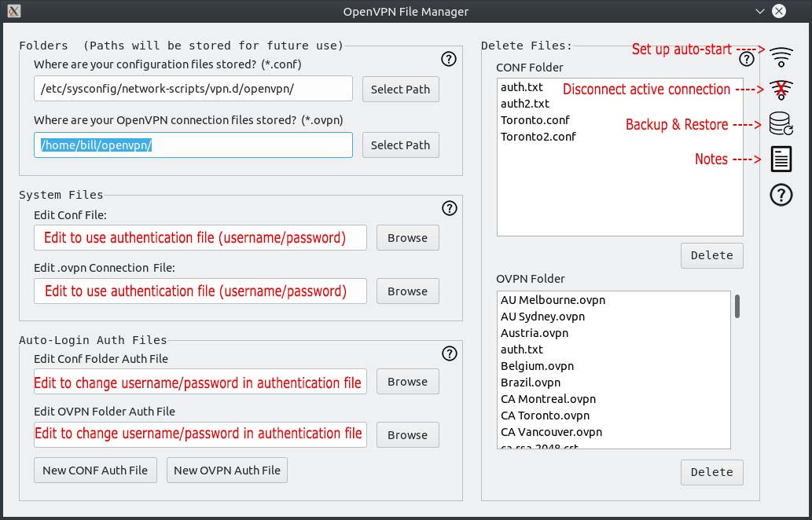Select CA Montreal.ovpn in OVPN list
The height and width of the screenshot is (520, 812).
[x=614, y=400]
